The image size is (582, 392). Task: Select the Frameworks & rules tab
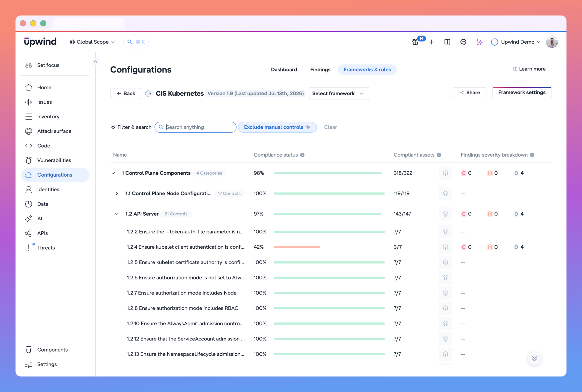point(367,70)
